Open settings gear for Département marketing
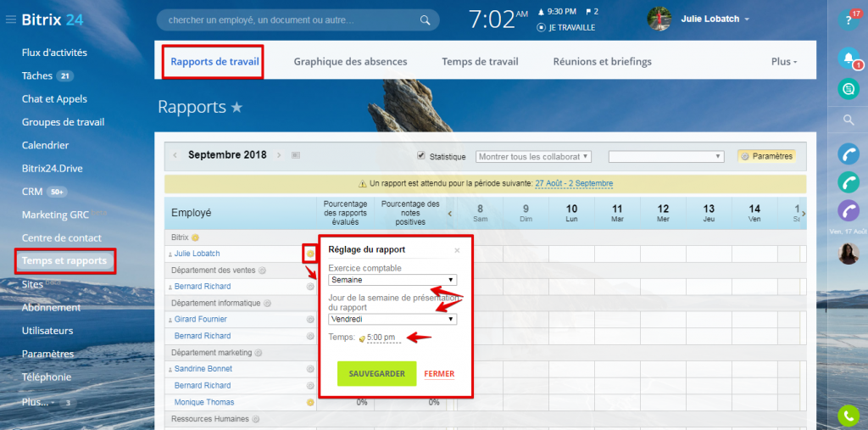Image resolution: width=868 pixels, height=430 pixels. click(x=259, y=353)
